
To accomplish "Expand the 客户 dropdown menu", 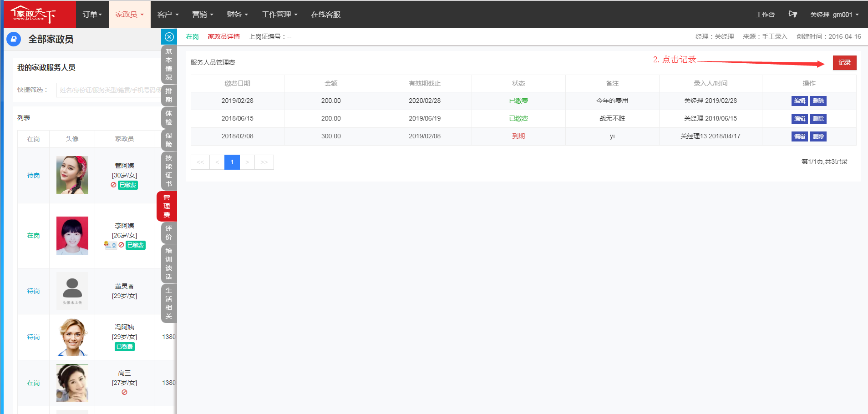I will tap(168, 15).
